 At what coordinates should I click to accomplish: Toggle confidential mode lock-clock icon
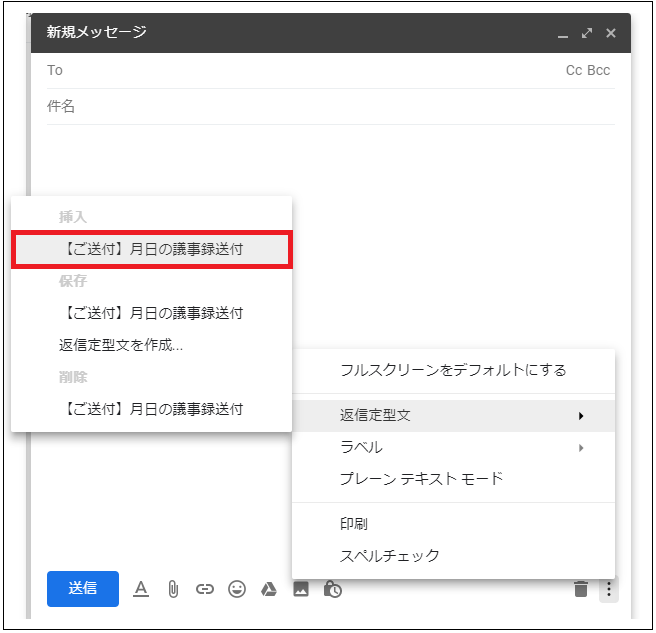(333, 589)
